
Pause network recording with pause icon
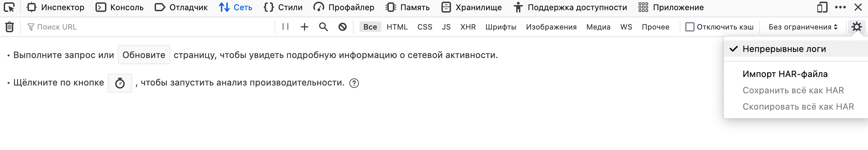[x=285, y=27]
